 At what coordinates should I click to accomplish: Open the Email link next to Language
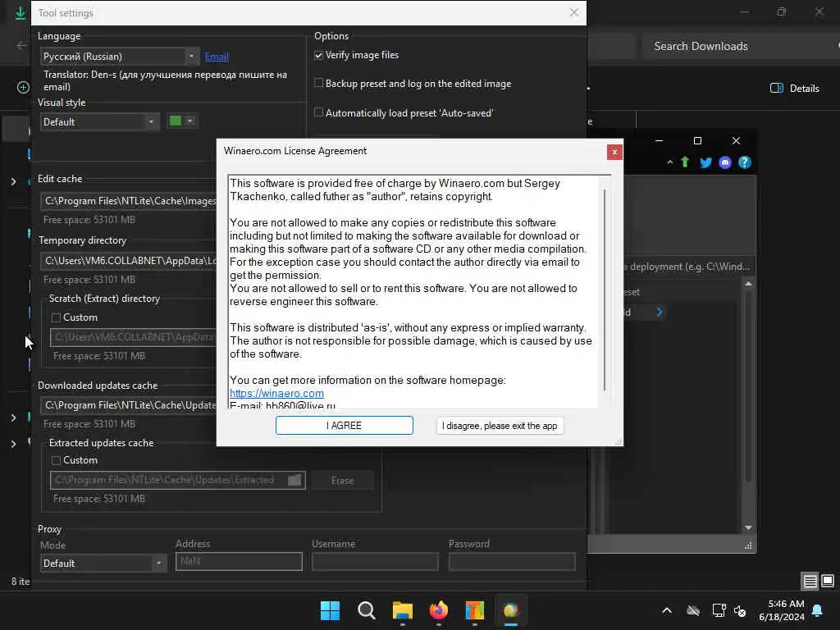pos(217,57)
